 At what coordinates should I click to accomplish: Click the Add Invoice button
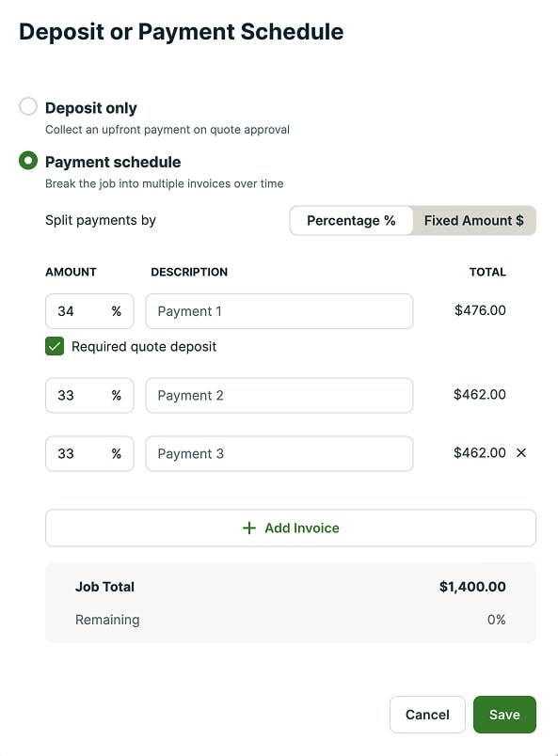click(x=290, y=528)
